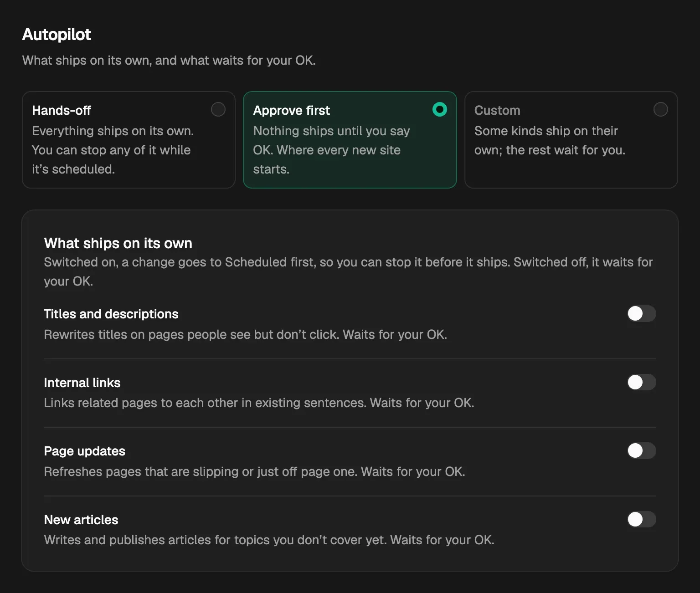Click the "New articles" row label
This screenshot has width=700, height=593.
click(x=81, y=520)
